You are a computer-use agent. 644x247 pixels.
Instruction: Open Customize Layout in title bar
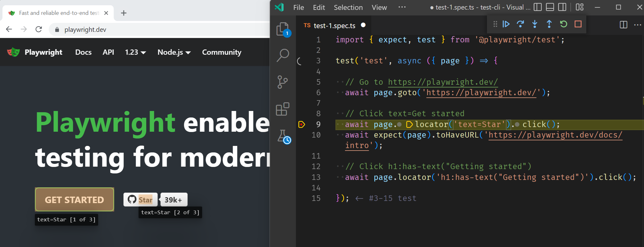[x=580, y=7]
